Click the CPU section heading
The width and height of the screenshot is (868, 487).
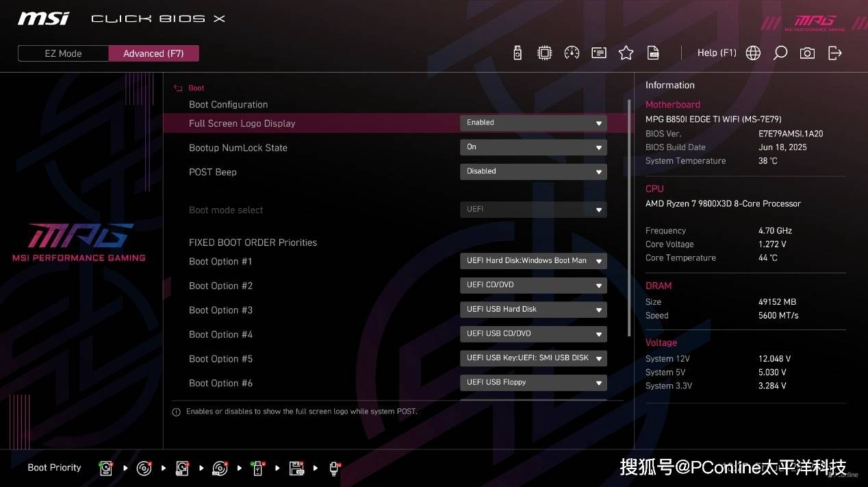[x=654, y=189]
